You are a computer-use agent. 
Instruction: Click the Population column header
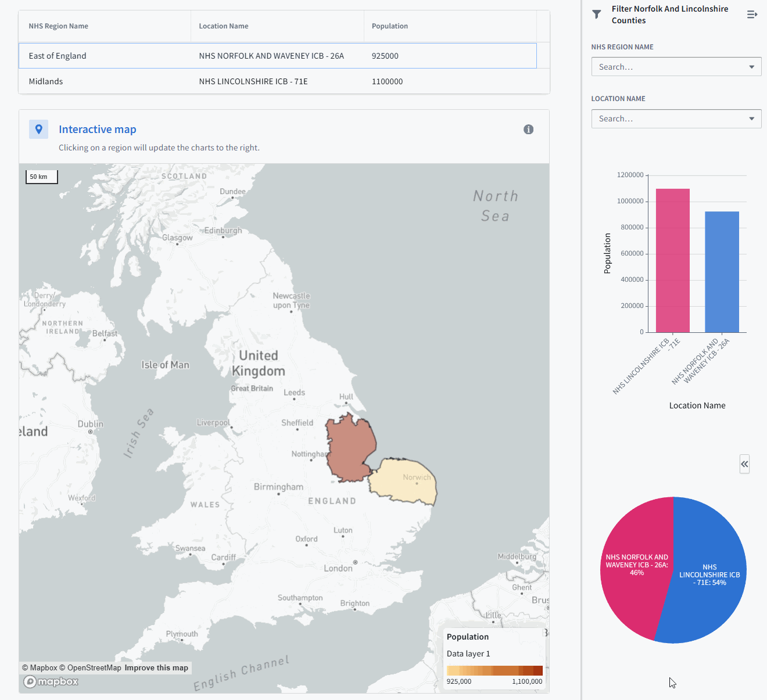pyautogui.click(x=389, y=26)
